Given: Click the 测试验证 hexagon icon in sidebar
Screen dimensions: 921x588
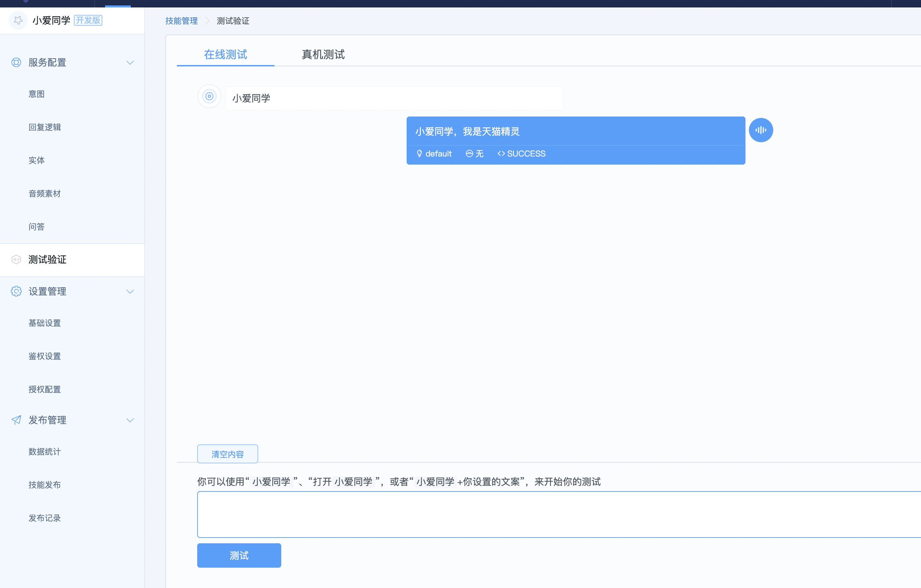Looking at the screenshot, I should (x=16, y=259).
